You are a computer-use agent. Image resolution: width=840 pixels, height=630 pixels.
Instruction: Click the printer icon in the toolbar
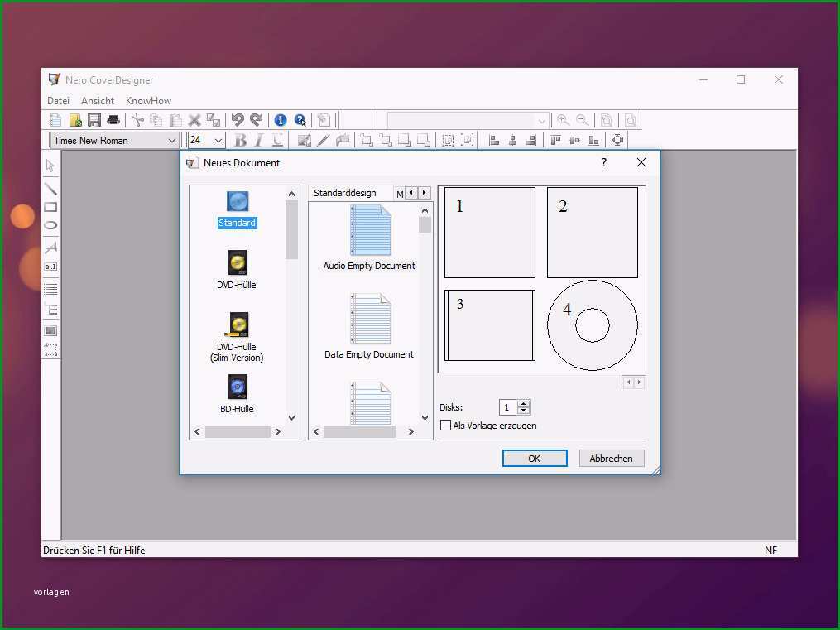coord(113,121)
